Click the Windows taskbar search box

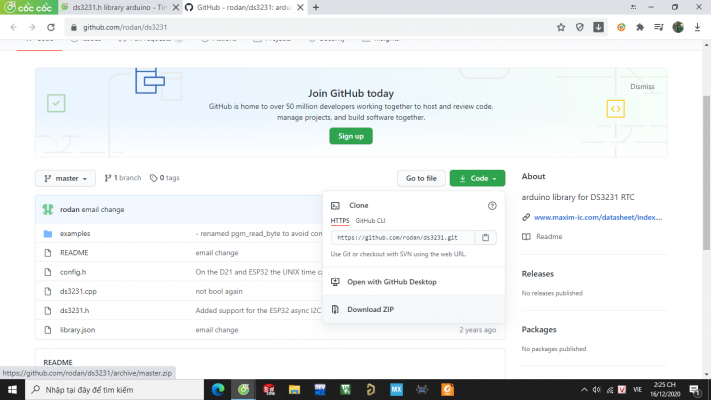[114, 390]
